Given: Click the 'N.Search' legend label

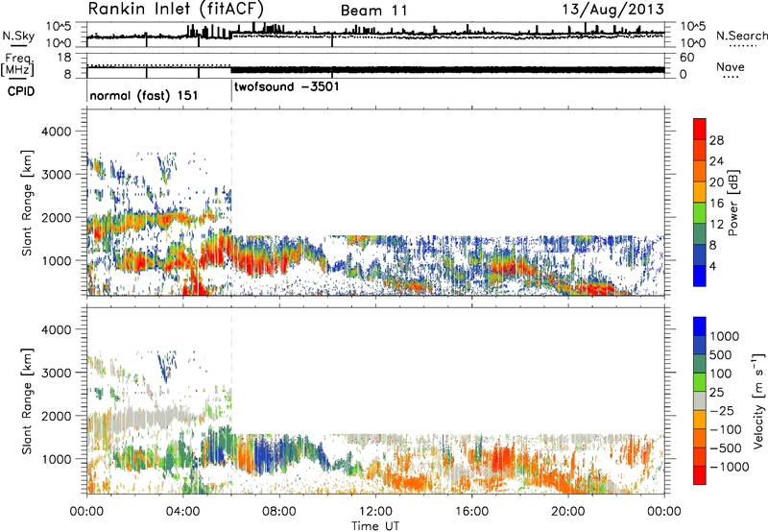Looking at the screenshot, I should coord(741,36).
